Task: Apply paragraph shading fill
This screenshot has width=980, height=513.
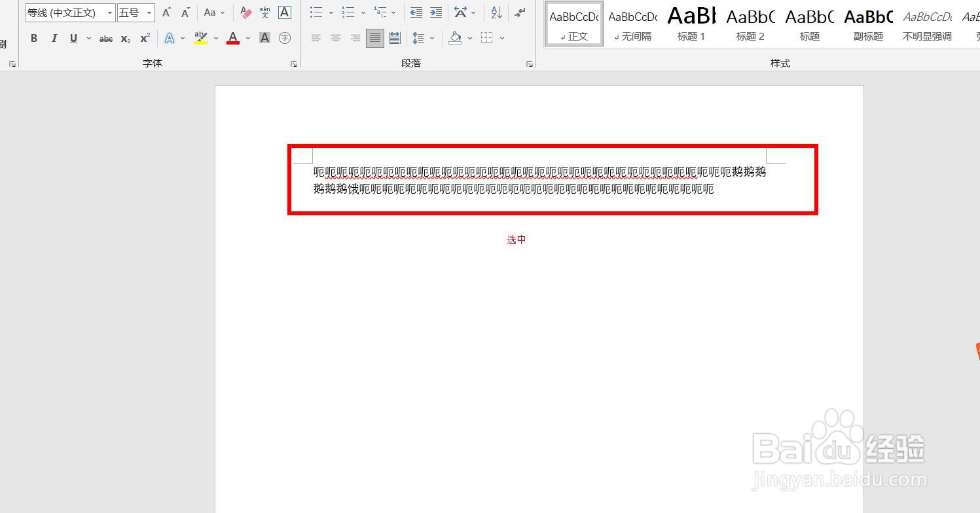Action: [x=456, y=39]
